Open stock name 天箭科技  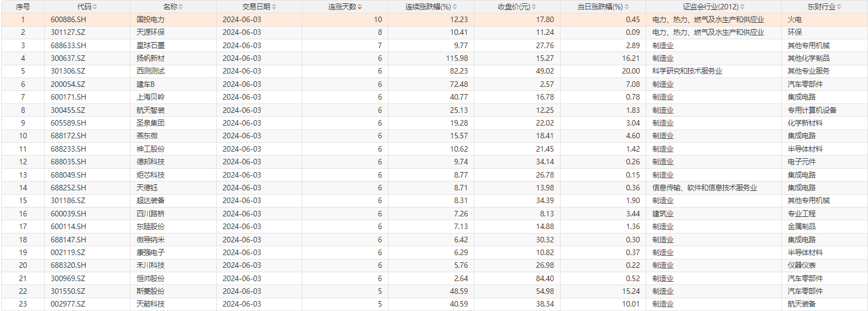click(x=150, y=304)
